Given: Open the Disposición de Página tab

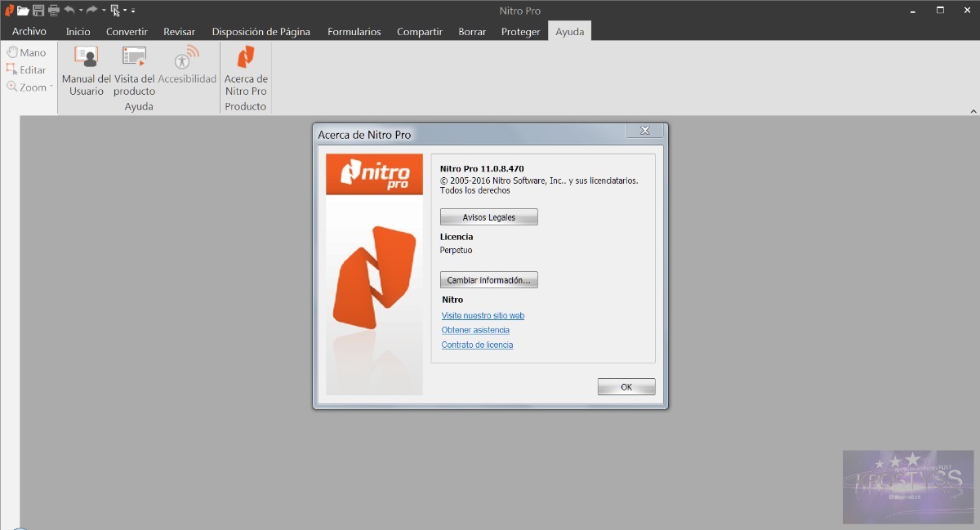Looking at the screenshot, I should 261,32.
